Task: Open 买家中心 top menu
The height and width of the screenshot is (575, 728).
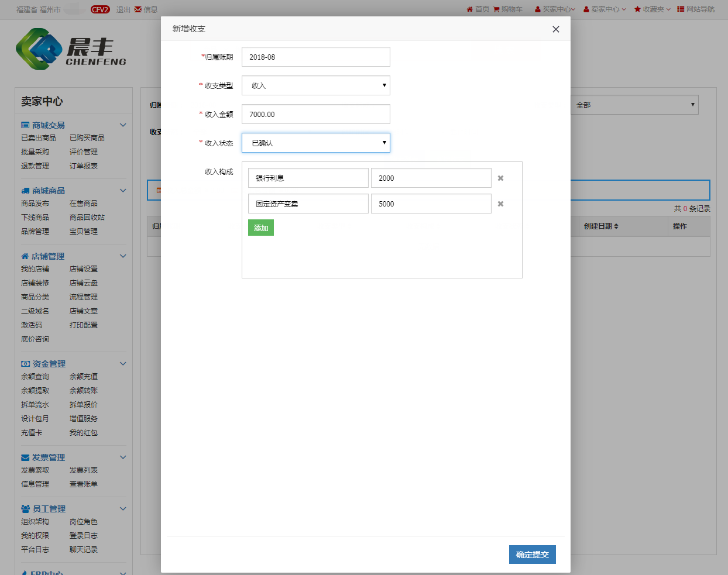Action: [x=555, y=9]
